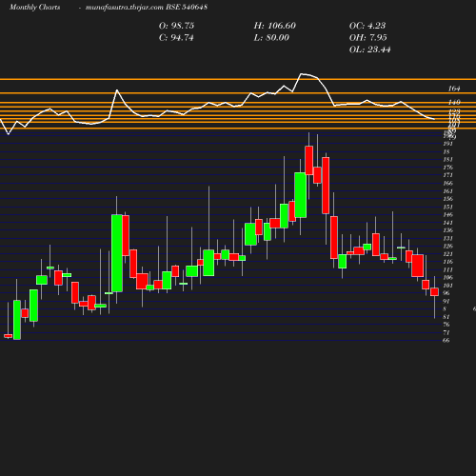Viewport: 476px width, 476px height.
Task: Click the 91 price axis label
Action: tap(446, 301)
